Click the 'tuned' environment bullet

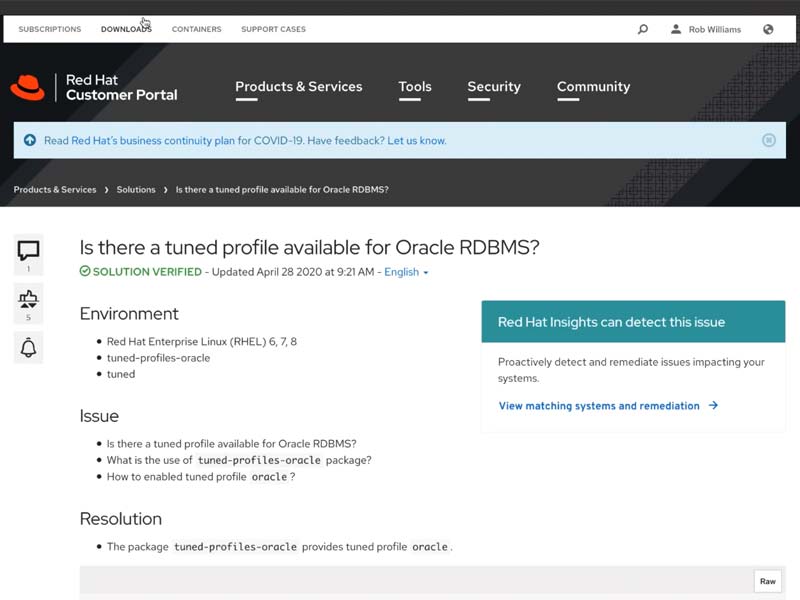121,374
